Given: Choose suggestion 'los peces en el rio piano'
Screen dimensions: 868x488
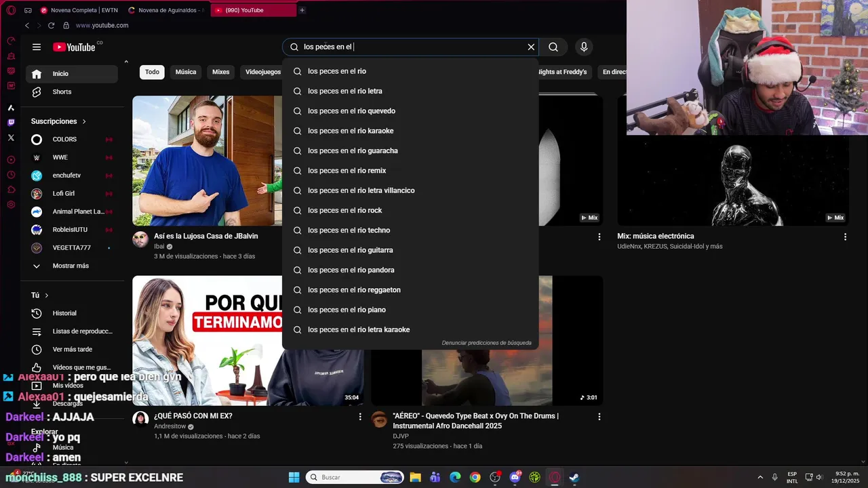Looking at the screenshot, I should 410,310.
